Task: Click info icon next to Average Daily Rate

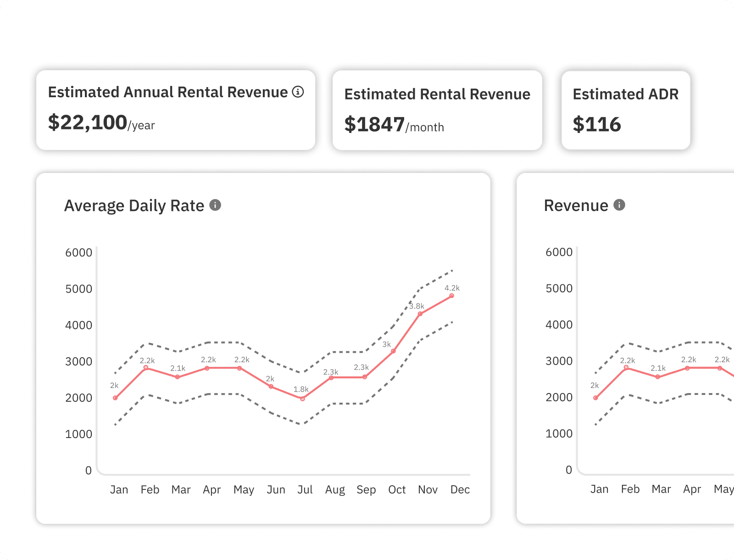Action: pos(215,205)
